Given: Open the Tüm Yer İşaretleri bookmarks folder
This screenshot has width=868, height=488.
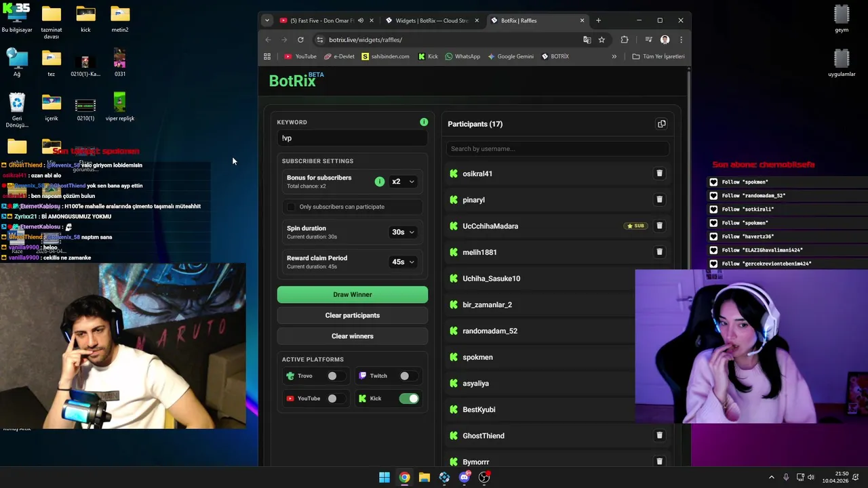Looking at the screenshot, I should [658, 56].
